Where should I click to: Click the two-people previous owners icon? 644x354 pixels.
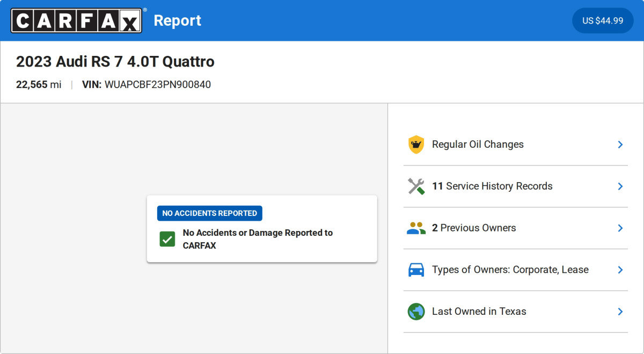[x=416, y=228]
